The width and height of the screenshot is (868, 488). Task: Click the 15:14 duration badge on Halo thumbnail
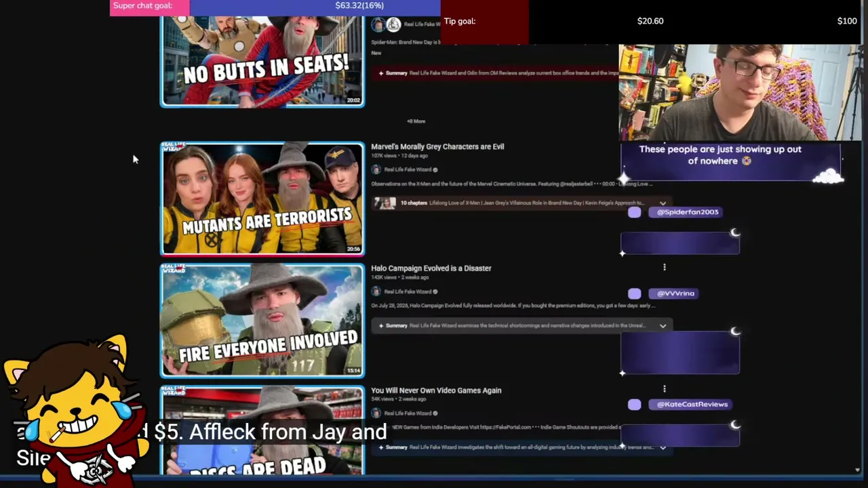[x=354, y=371]
